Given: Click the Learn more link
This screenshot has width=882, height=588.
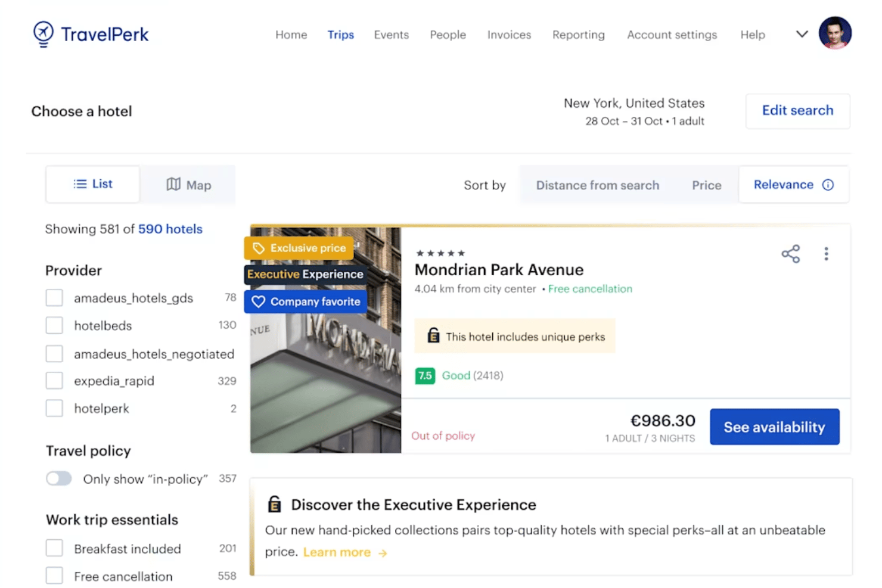Looking at the screenshot, I should [337, 552].
